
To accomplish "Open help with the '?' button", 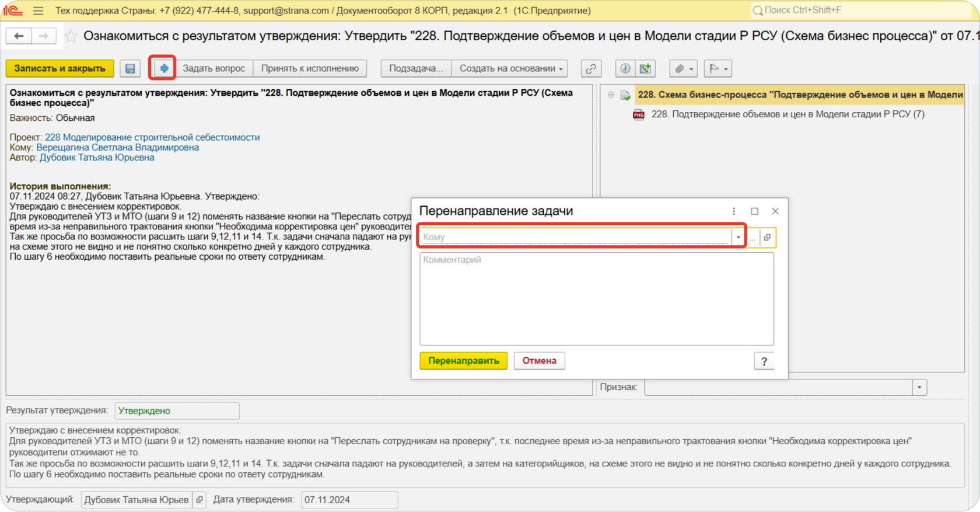I will [x=764, y=361].
